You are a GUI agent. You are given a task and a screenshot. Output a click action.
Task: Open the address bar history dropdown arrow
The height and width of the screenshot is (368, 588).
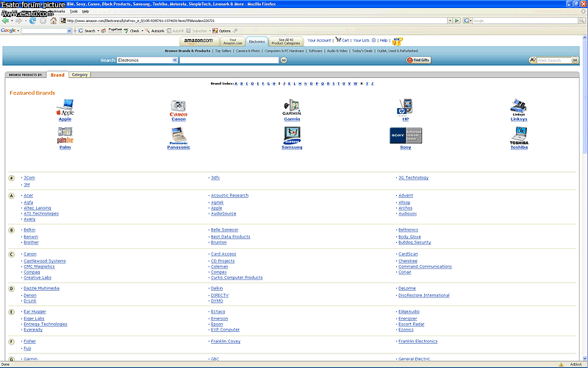[450, 21]
